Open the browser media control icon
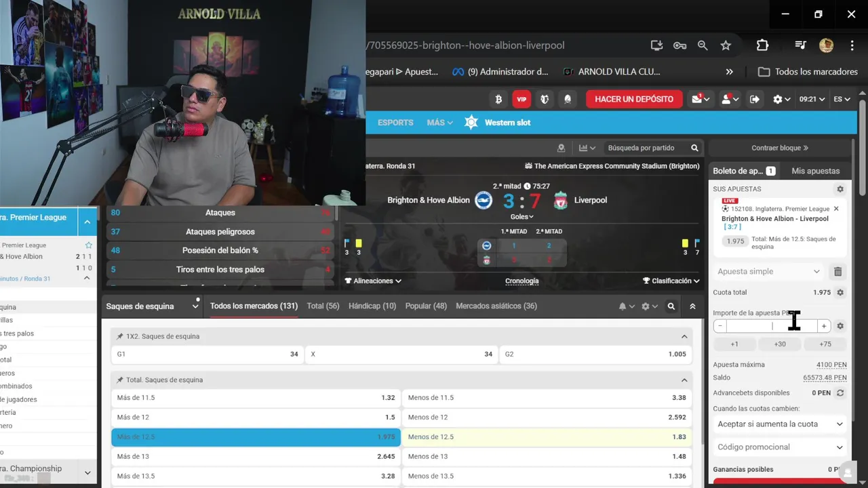Screen dimensions: 868x488 pos(800,45)
